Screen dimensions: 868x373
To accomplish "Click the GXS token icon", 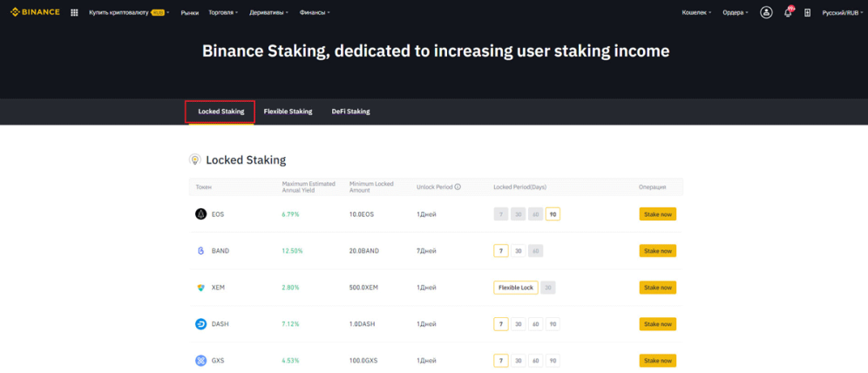I will [201, 361].
